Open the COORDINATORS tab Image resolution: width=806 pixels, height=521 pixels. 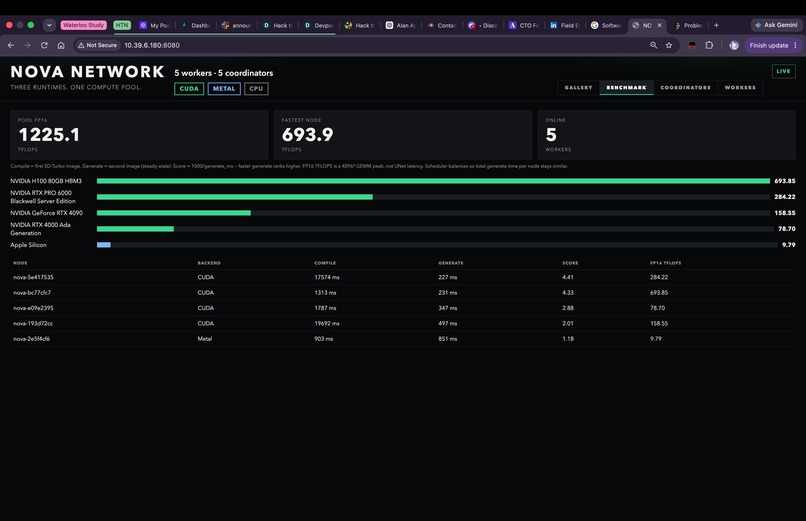click(685, 87)
